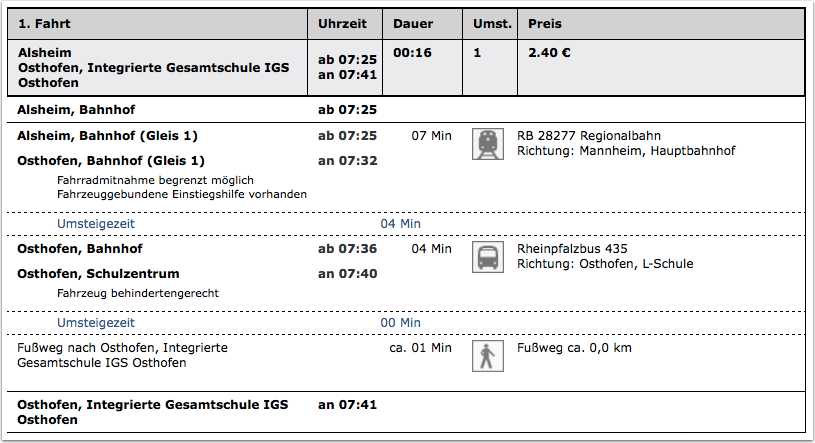Click Richtung: Mannheim, Hauptbahnhof text
Viewport: 815px width, 443px height.
click(x=626, y=151)
